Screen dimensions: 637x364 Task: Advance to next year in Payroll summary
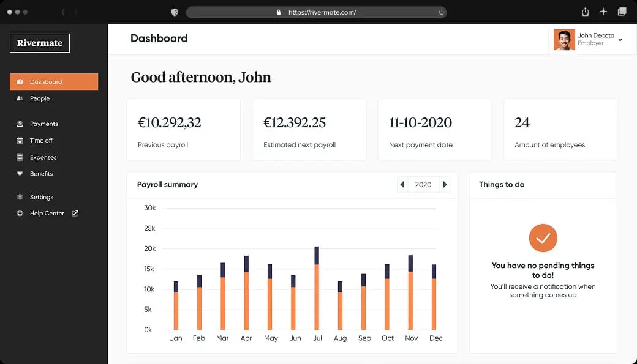tap(445, 185)
